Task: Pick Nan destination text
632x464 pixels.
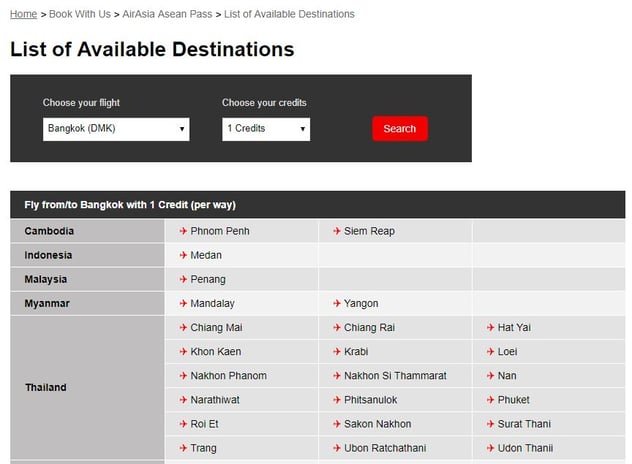Action: tap(507, 376)
